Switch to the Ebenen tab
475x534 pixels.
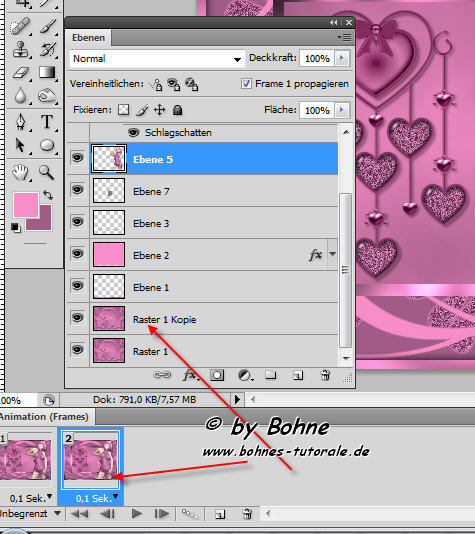click(88, 37)
